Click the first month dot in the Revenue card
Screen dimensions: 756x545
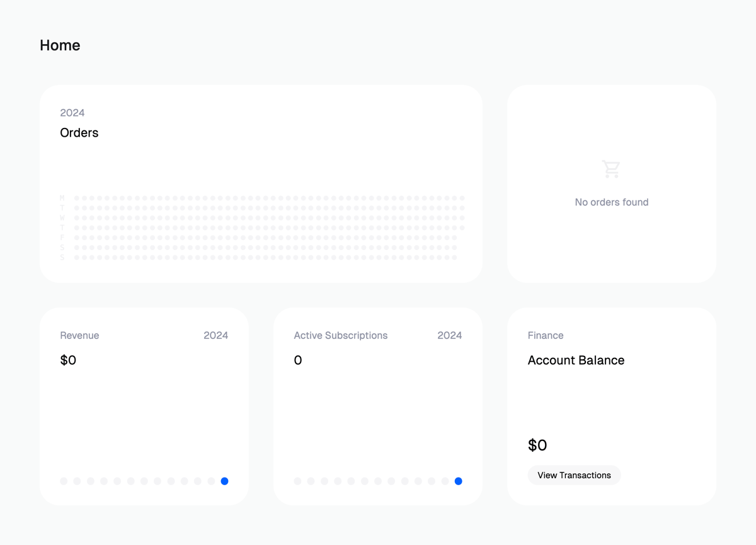(x=64, y=481)
